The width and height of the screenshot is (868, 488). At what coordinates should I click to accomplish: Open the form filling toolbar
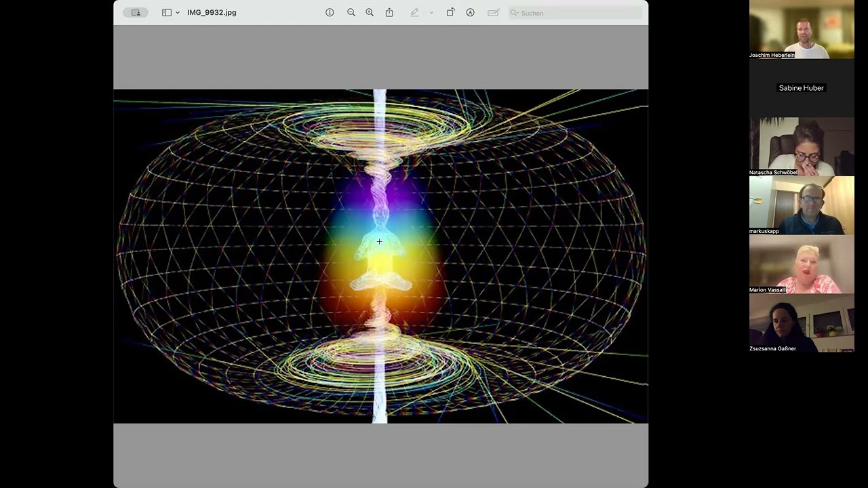(493, 12)
